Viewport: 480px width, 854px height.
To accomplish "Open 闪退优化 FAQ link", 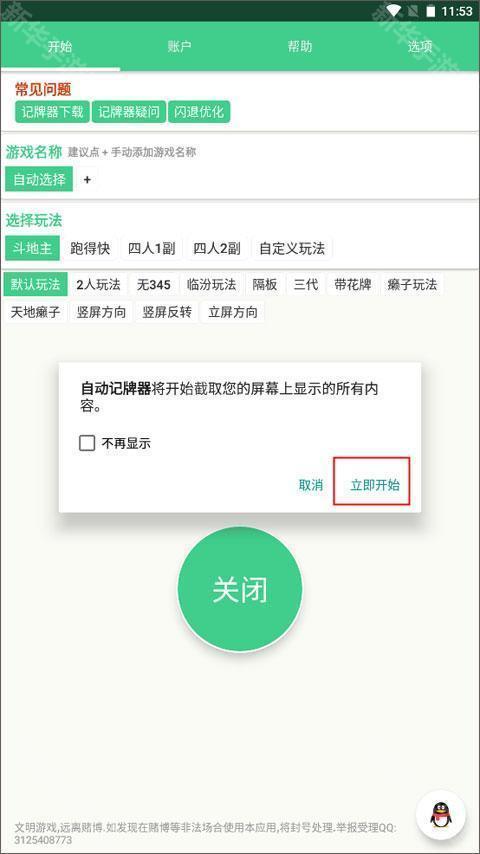I will [x=199, y=112].
